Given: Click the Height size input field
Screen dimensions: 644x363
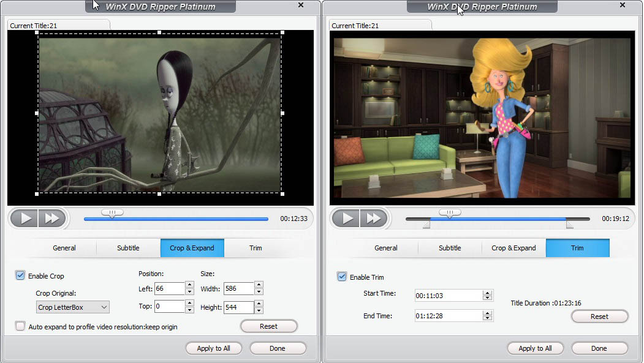Looking at the screenshot, I should click(x=238, y=307).
